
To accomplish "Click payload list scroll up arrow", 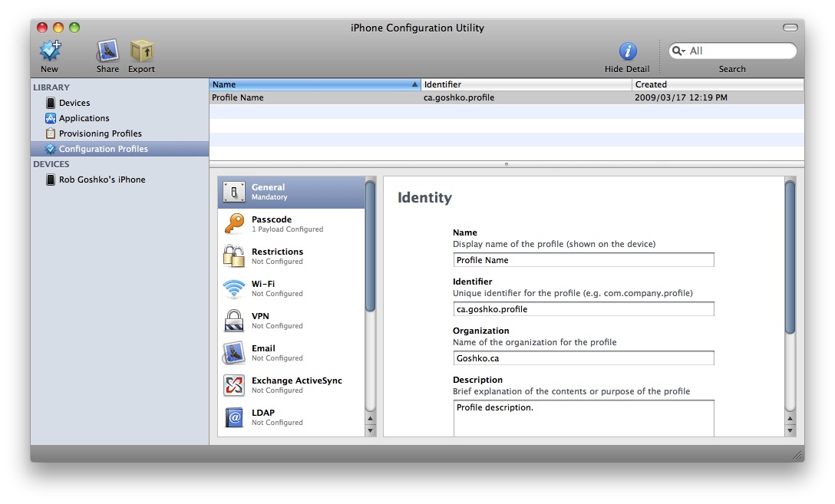I will coord(370,419).
